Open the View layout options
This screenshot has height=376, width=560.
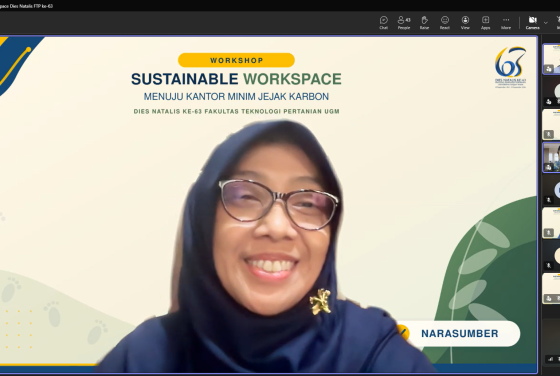465,22
